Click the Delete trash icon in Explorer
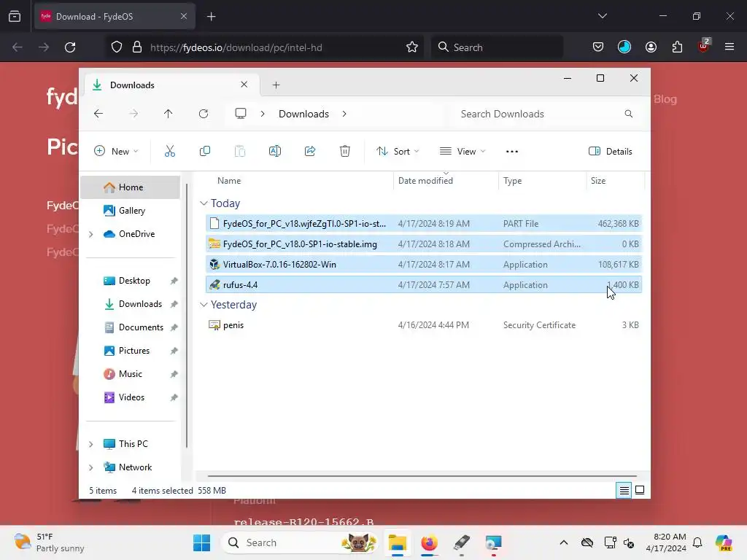Screen dimensions: 747x560 tap(345, 152)
